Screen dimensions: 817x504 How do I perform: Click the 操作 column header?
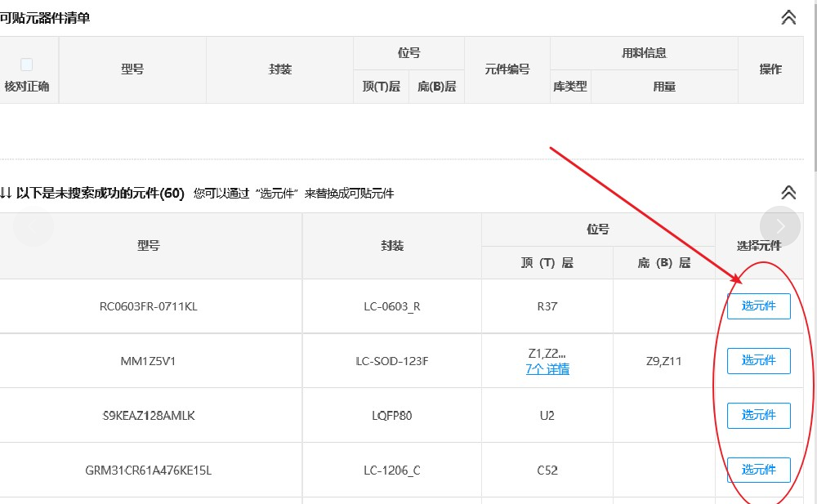coord(770,69)
